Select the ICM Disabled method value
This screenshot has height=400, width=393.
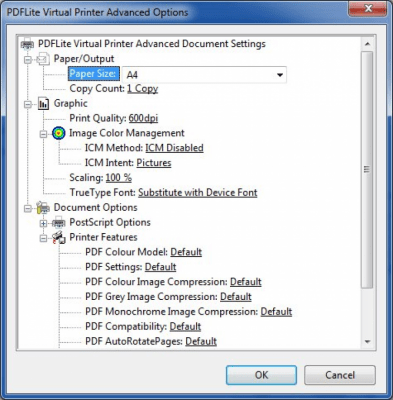174,148
